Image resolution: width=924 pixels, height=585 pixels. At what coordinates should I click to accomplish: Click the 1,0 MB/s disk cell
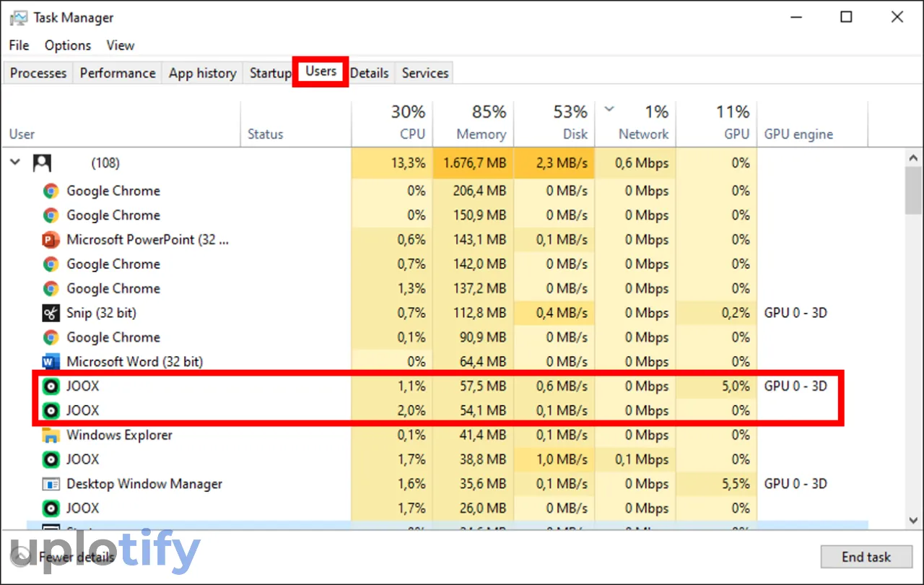(x=554, y=459)
